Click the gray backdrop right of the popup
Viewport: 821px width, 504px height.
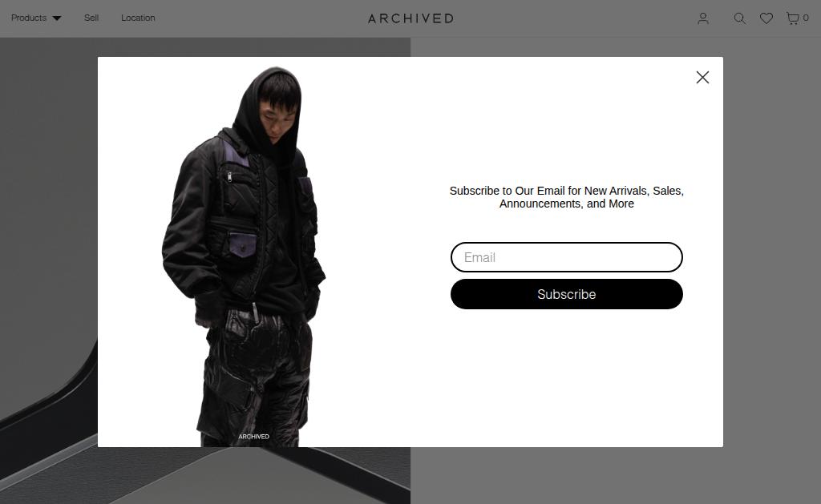tap(772, 262)
